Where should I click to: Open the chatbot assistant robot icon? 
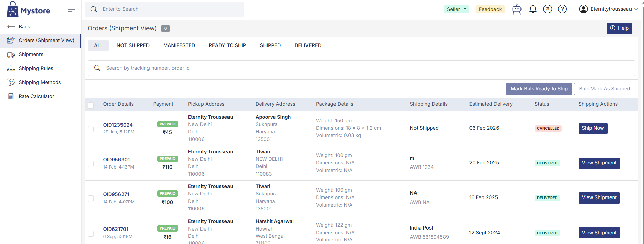coord(516,9)
